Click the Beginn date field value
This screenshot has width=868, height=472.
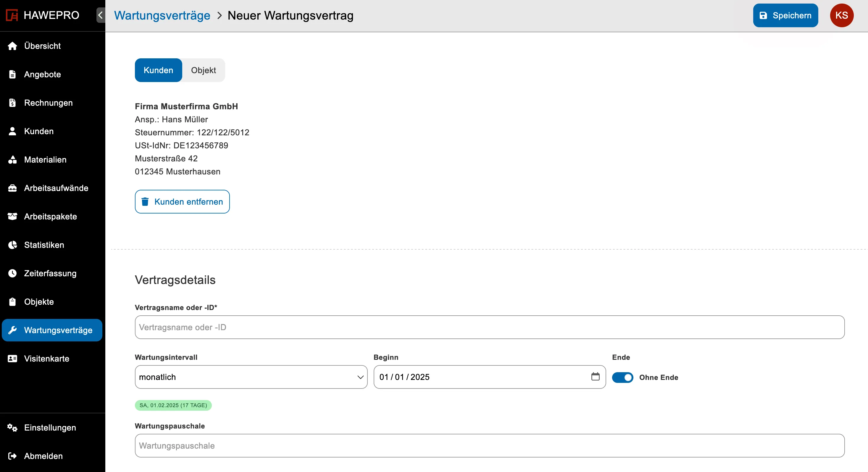(x=404, y=377)
